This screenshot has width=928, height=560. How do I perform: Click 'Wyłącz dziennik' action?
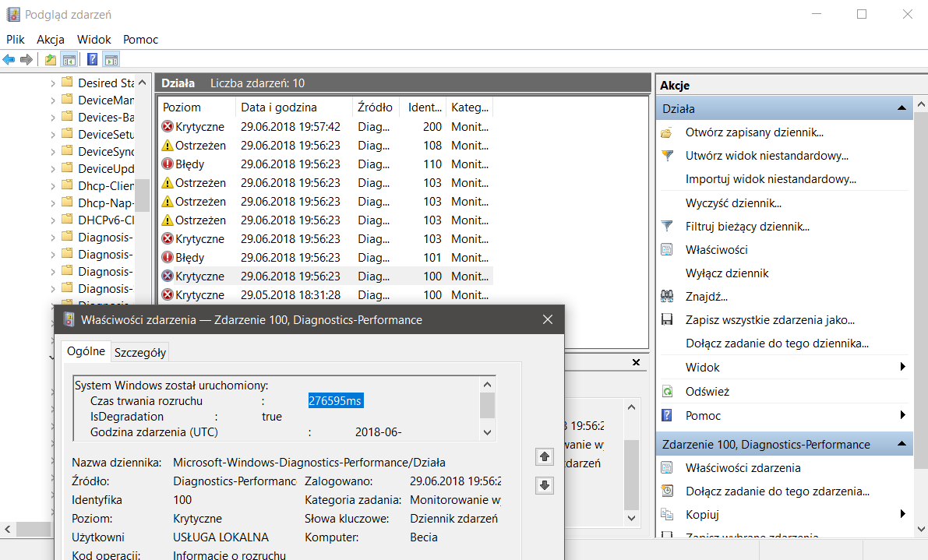(727, 273)
